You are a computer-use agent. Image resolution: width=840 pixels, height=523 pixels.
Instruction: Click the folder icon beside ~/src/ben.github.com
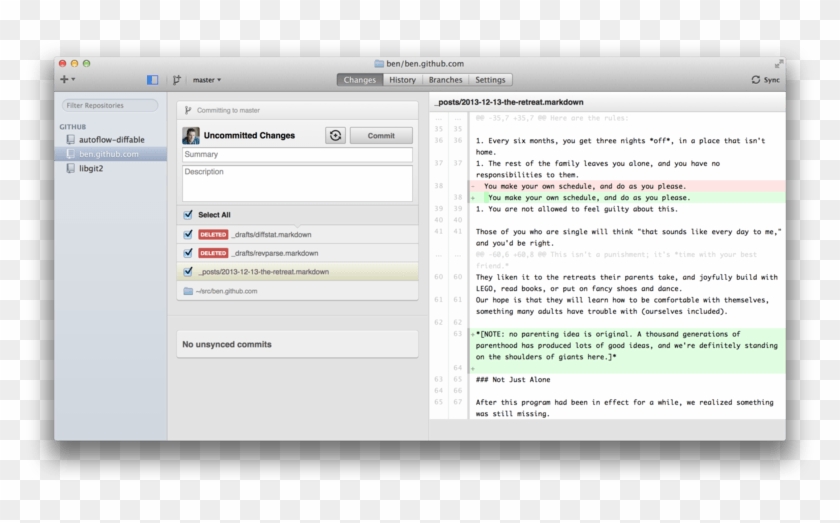(x=188, y=291)
